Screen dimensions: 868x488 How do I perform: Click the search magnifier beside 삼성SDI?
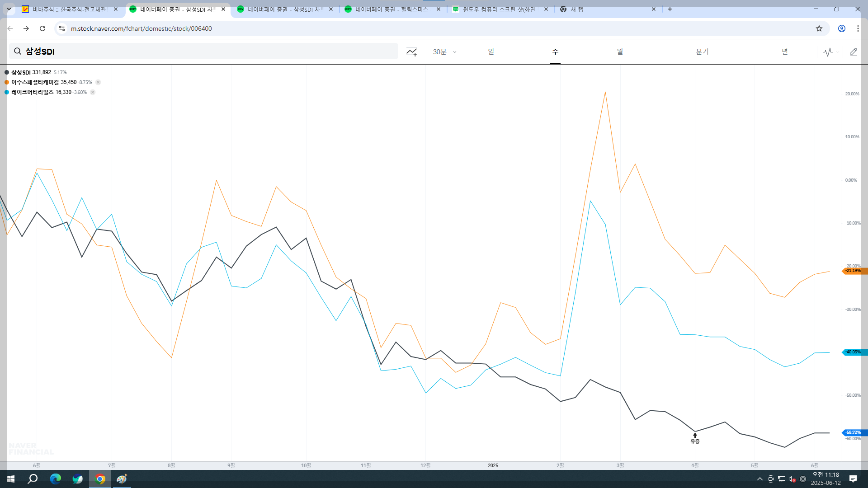coord(18,52)
